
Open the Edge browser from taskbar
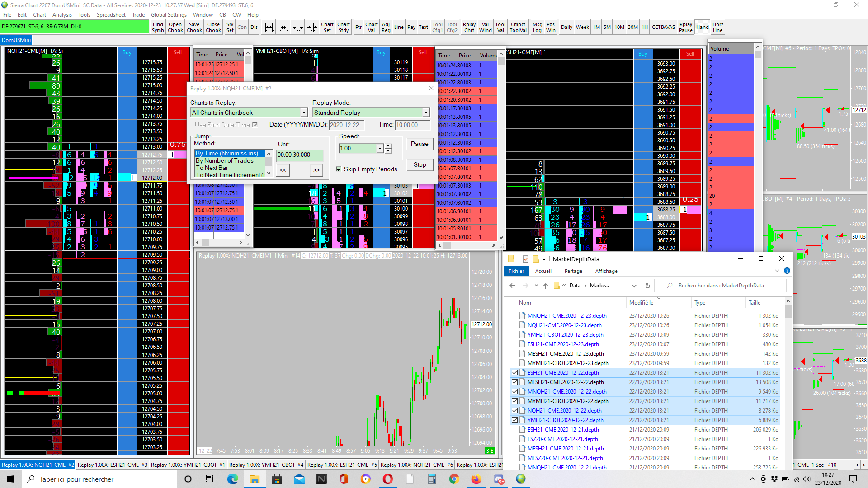coord(232,479)
